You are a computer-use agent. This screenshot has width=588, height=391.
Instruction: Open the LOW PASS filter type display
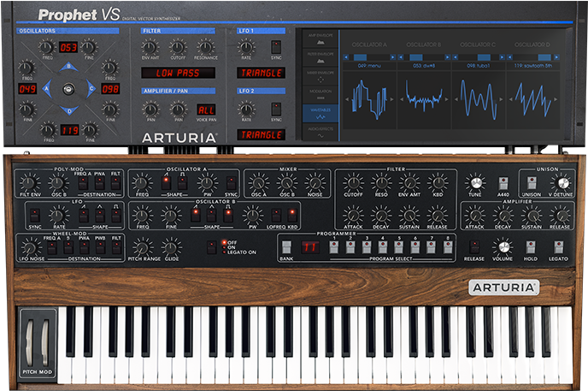tap(178, 73)
